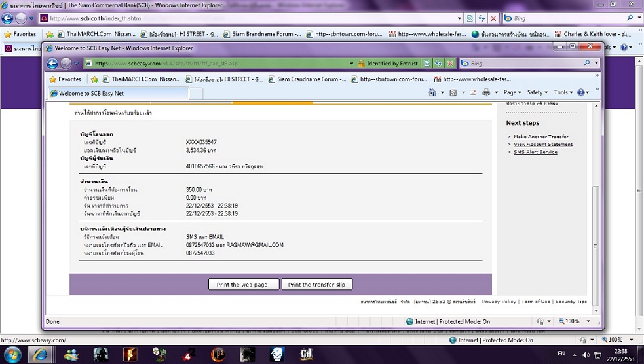The height and width of the screenshot is (364, 644).
Task: Open Internet Explorer on the taskbar
Action: tap(40, 354)
